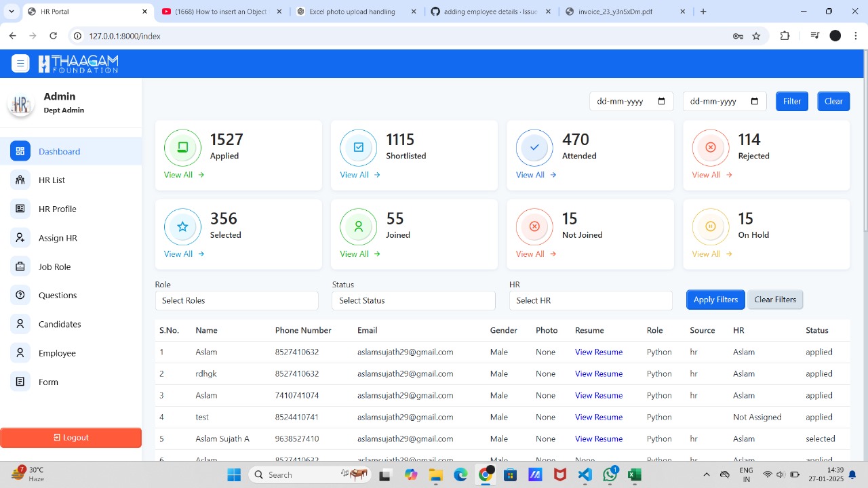Viewport: 868px width, 488px height.
Task: Click the Clear button near dates
Action: tap(833, 101)
